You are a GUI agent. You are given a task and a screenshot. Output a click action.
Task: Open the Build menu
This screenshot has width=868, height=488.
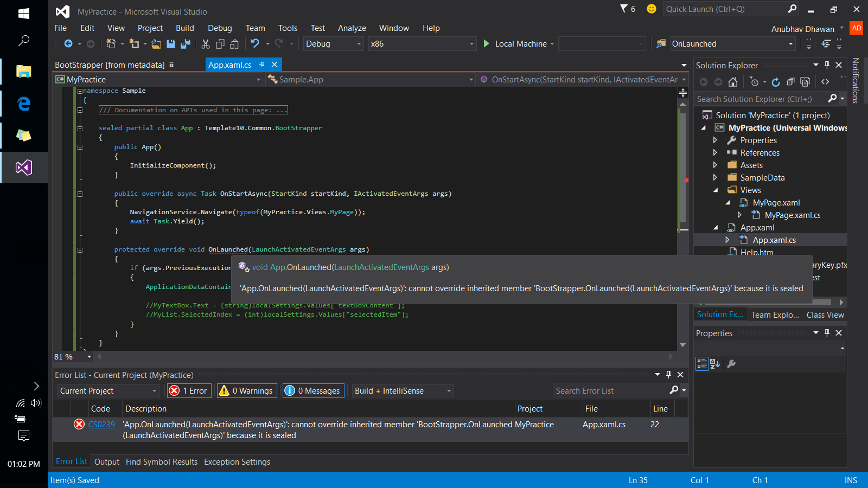tap(185, 28)
